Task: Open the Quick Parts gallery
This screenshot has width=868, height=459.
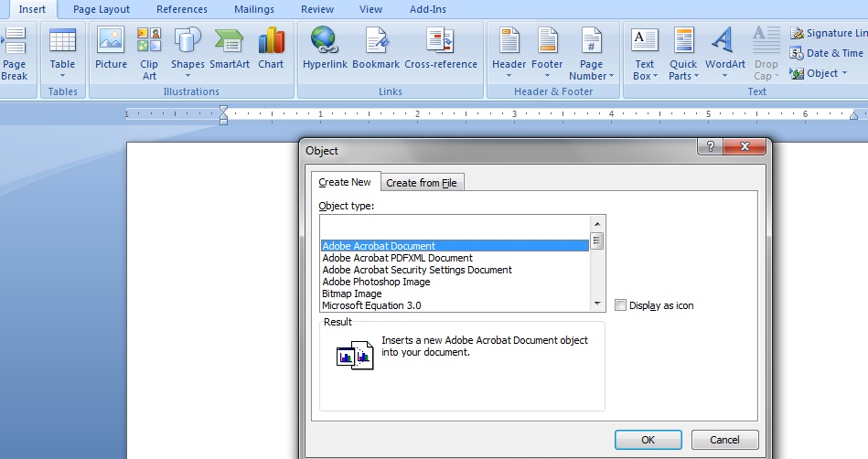Action: (x=683, y=54)
